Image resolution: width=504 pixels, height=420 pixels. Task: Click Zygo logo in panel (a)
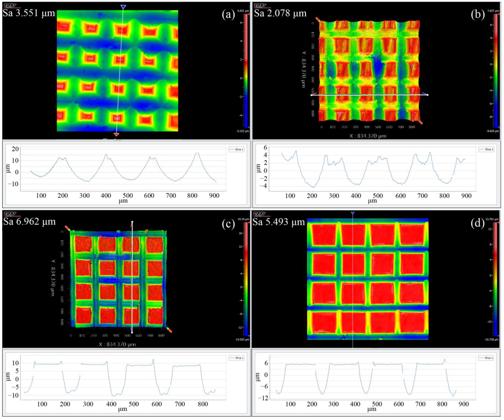click(x=10, y=5)
